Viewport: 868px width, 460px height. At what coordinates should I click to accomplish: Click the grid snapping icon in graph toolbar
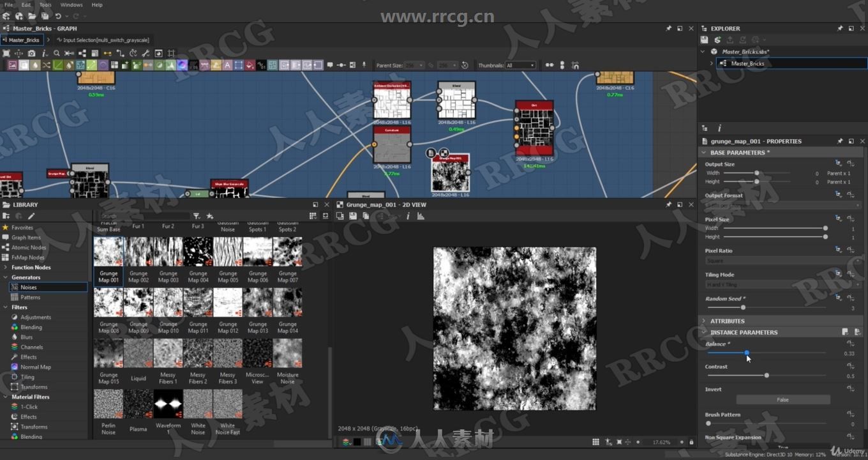tap(171, 53)
